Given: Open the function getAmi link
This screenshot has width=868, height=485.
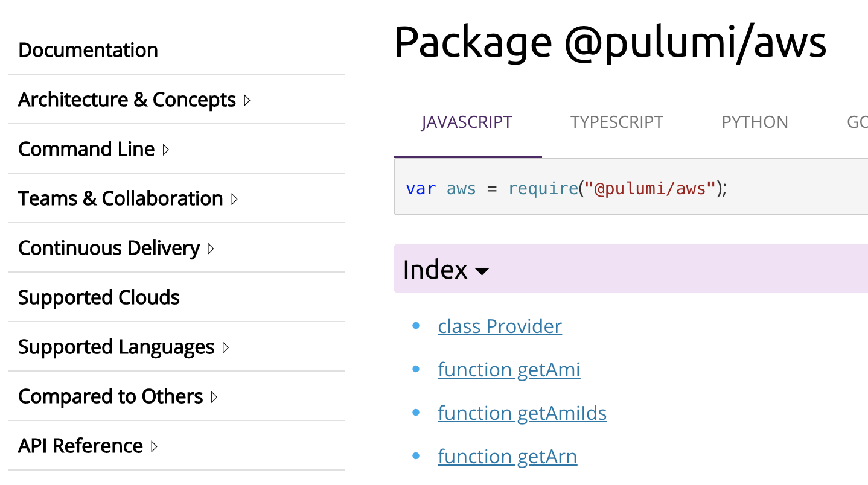Looking at the screenshot, I should click(509, 370).
